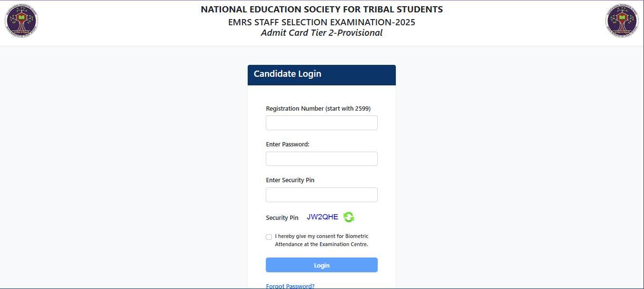Click the captcha refresh arrows icon
The height and width of the screenshot is (289, 644).
pyautogui.click(x=348, y=217)
